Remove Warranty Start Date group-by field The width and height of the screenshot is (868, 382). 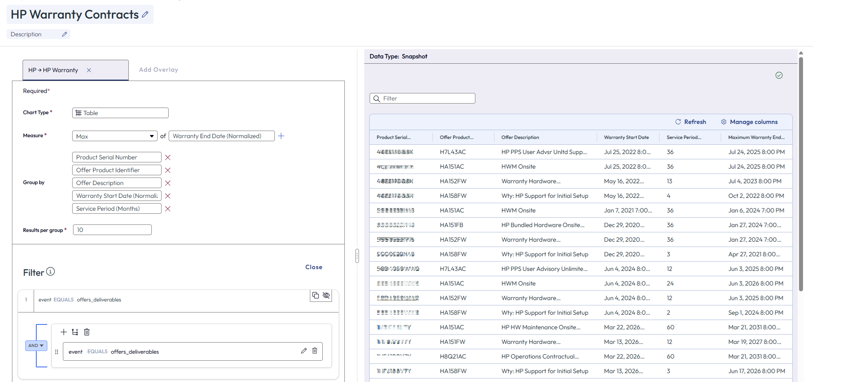[168, 196]
